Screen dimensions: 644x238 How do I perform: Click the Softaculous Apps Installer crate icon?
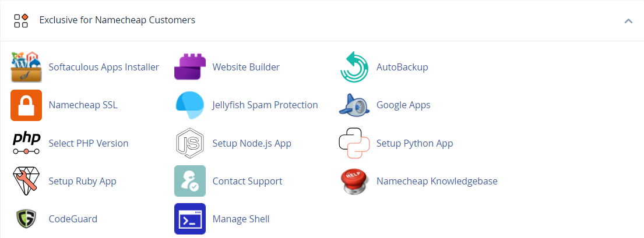[x=26, y=68]
